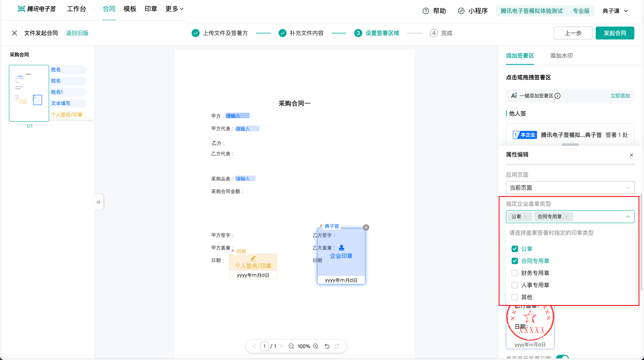Select the 文本填写 field item

(68, 103)
